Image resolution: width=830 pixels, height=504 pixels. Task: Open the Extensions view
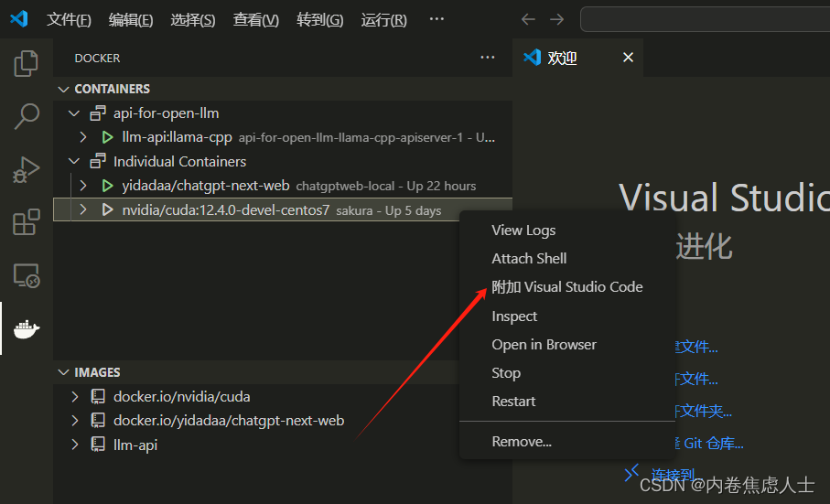(26, 222)
